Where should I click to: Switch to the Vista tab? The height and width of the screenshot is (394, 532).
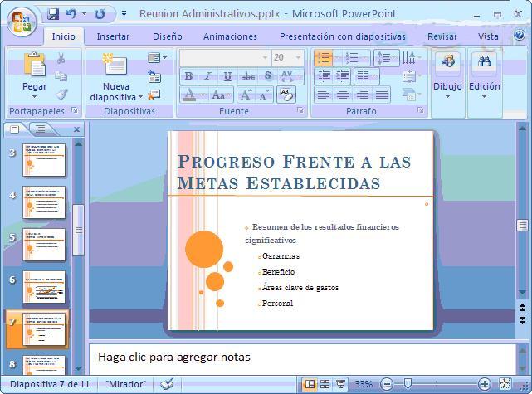(488, 36)
